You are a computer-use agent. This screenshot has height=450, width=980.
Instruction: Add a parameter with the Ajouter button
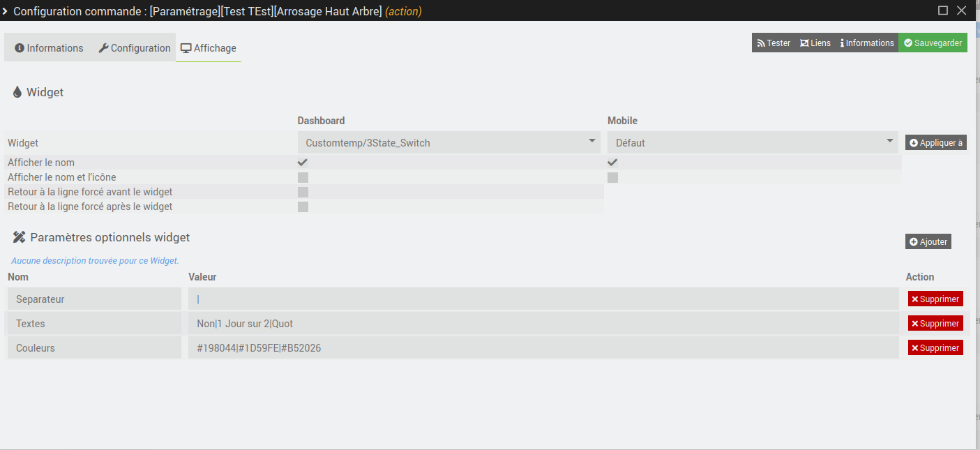pyautogui.click(x=928, y=241)
